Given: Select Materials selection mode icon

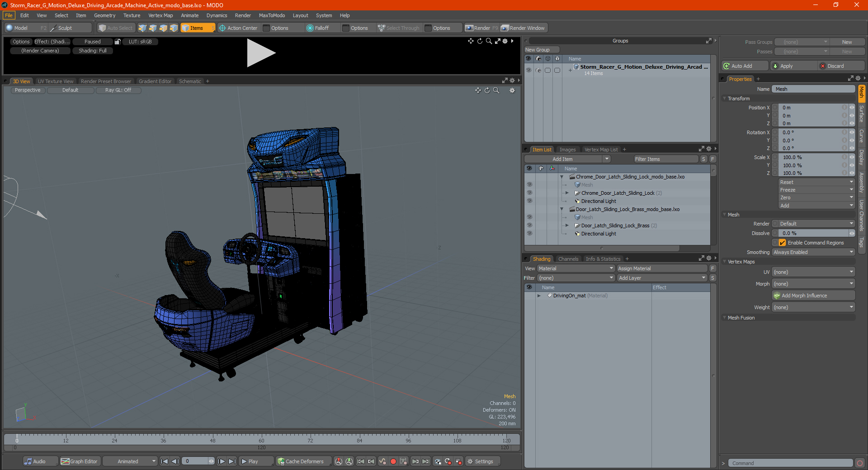Looking at the screenshot, I should point(174,28).
